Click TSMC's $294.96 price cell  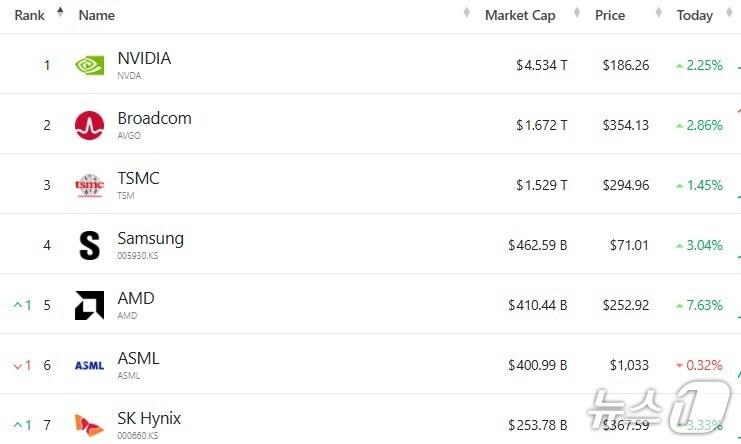pos(625,185)
